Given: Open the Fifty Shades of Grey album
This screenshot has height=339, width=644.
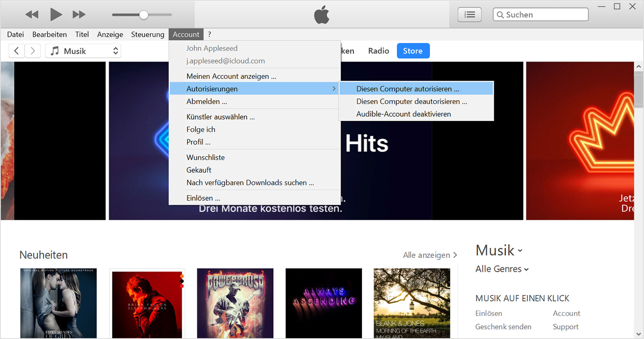Looking at the screenshot, I should click(x=58, y=304).
